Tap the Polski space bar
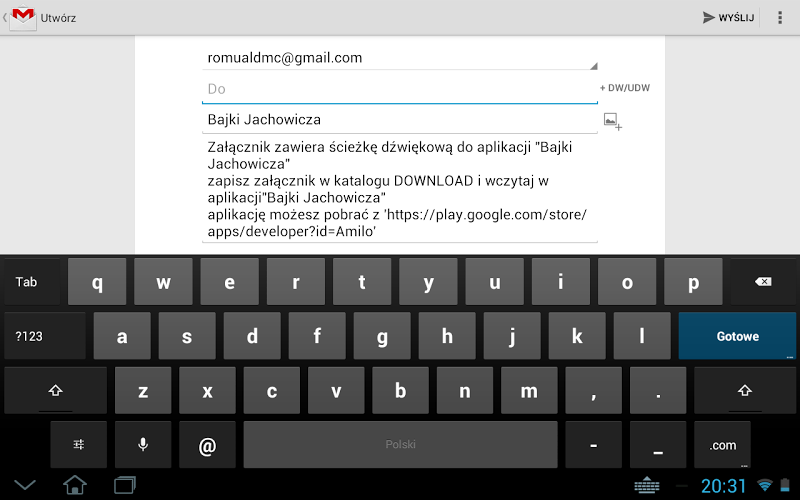This screenshot has width=800, height=500. [401, 445]
